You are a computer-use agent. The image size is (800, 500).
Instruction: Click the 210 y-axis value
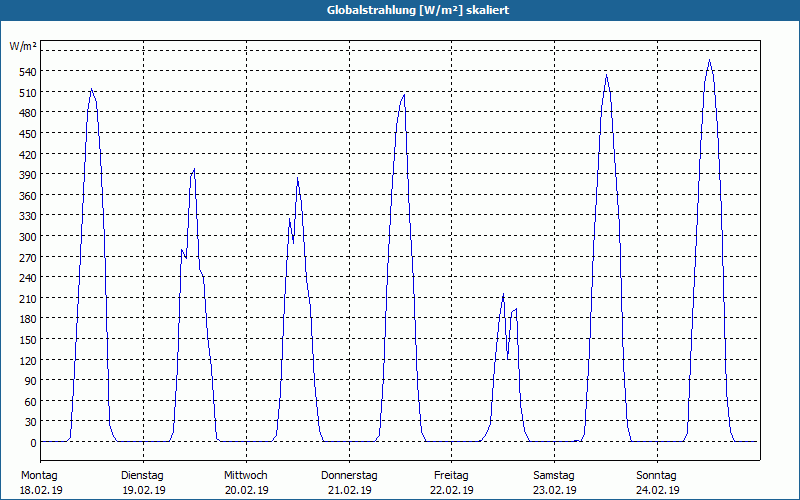[x=28, y=299]
